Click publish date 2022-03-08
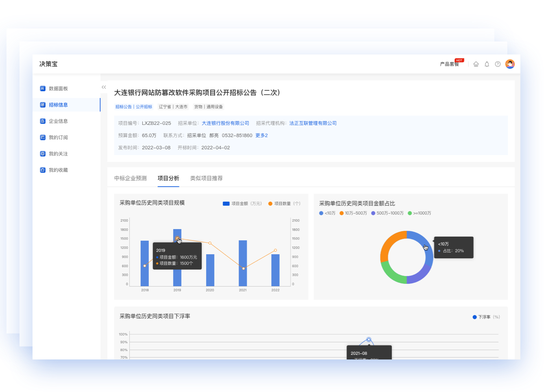The image size is (548, 392). click(156, 148)
